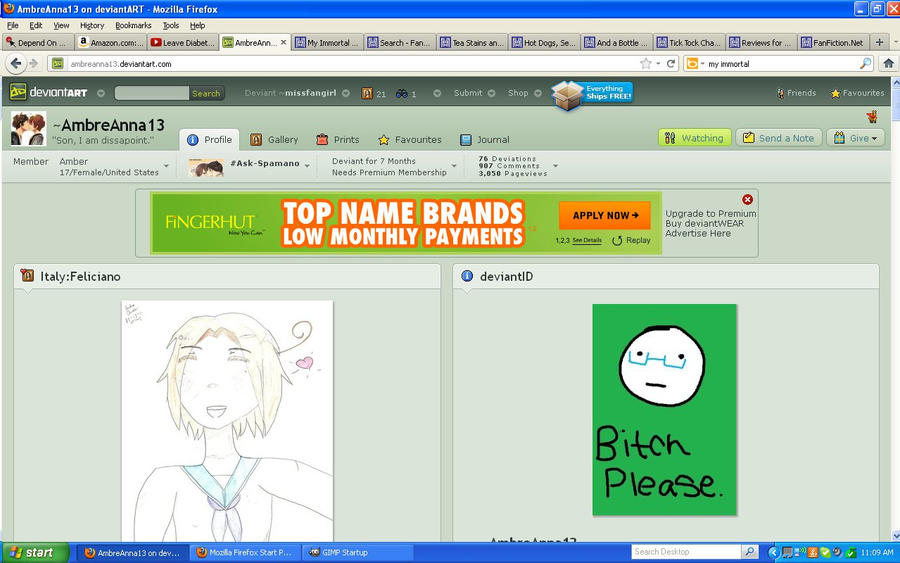900x563 pixels.
Task: Click the deviantART Search button
Action: 206,93
